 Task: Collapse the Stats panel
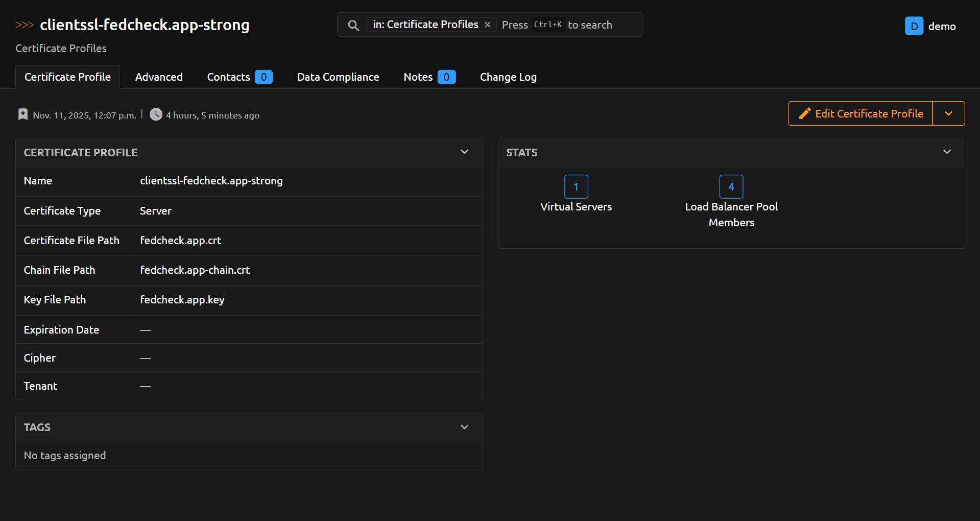[x=947, y=152]
